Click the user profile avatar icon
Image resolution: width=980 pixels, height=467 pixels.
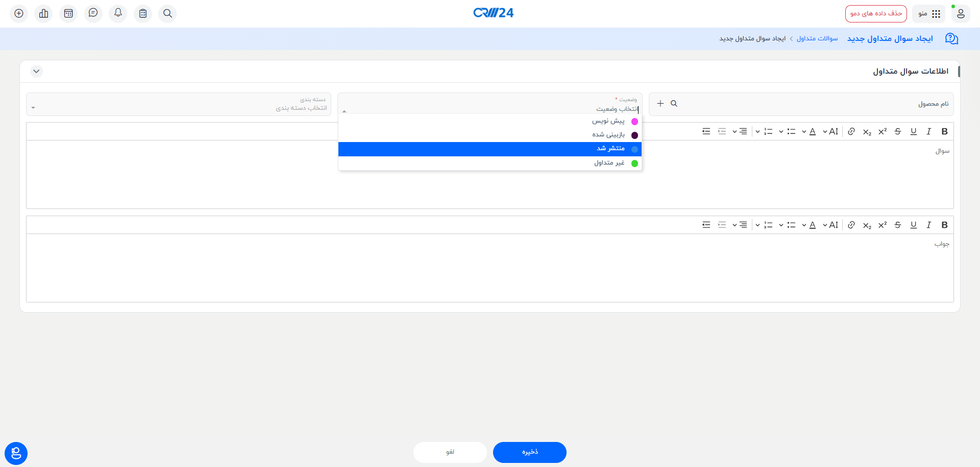tap(960, 14)
